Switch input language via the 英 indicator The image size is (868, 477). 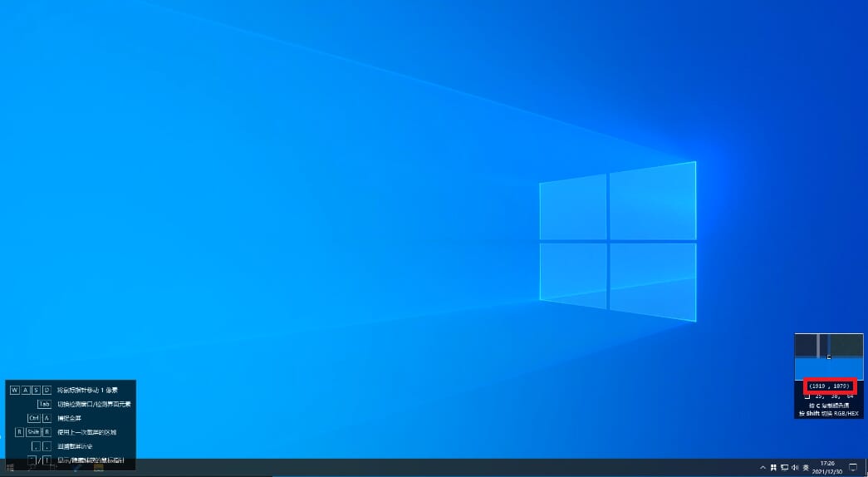coord(806,468)
